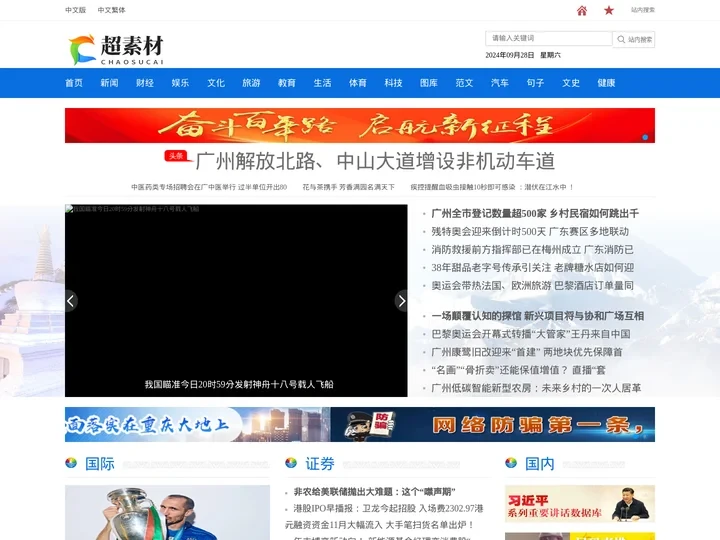Open article 消防救援前方指挥部已在梅州成立

pyautogui.click(x=532, y=249)
